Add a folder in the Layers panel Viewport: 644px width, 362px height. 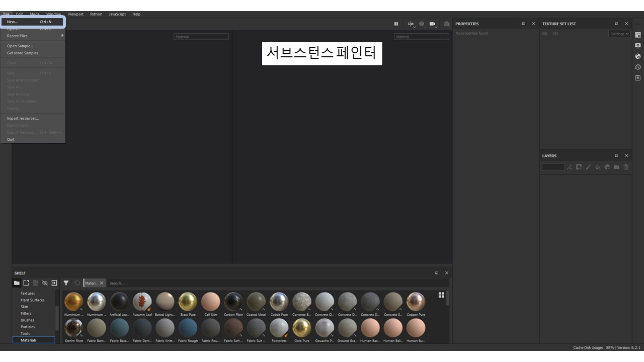(x=616, y=167)
